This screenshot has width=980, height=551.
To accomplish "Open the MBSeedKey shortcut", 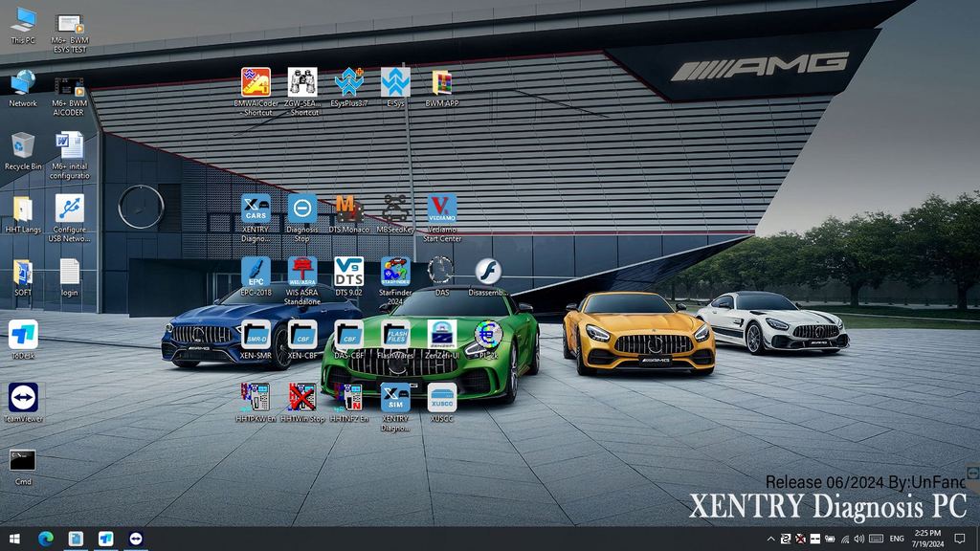I will click(x=395, y=209).
